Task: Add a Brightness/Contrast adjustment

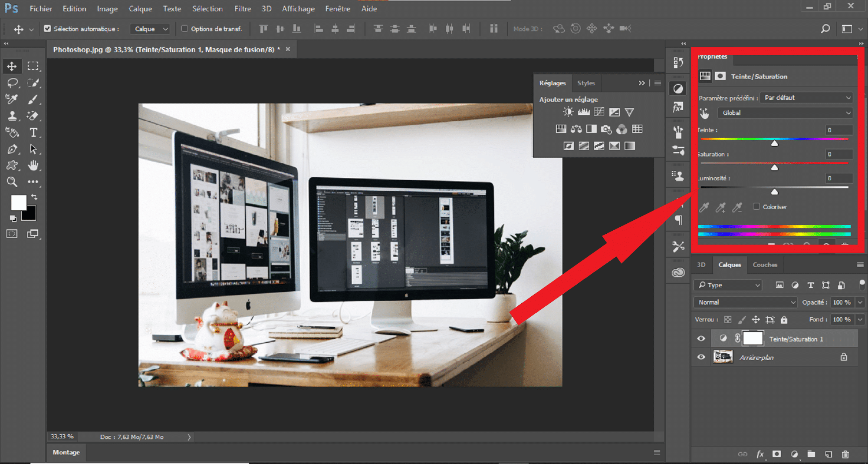Action: (x=568, y=112)
